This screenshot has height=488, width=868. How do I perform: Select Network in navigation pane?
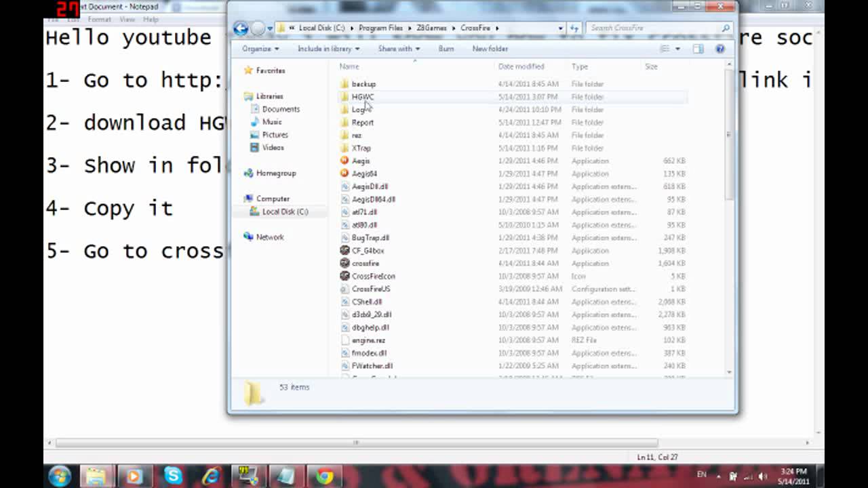pos(270,237)
